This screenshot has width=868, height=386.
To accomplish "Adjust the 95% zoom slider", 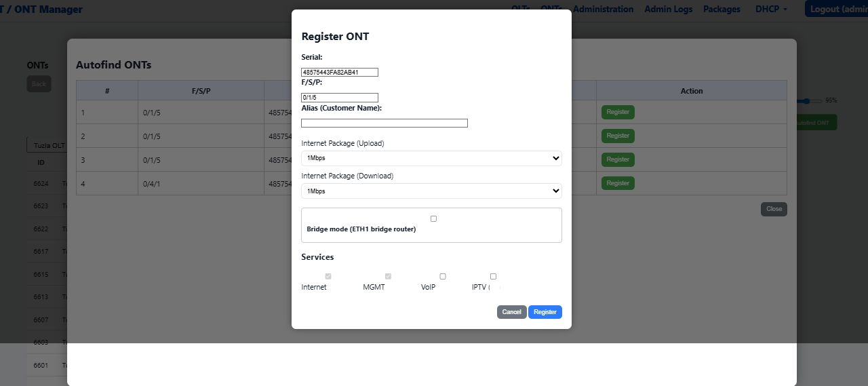I will coord(805,100).
